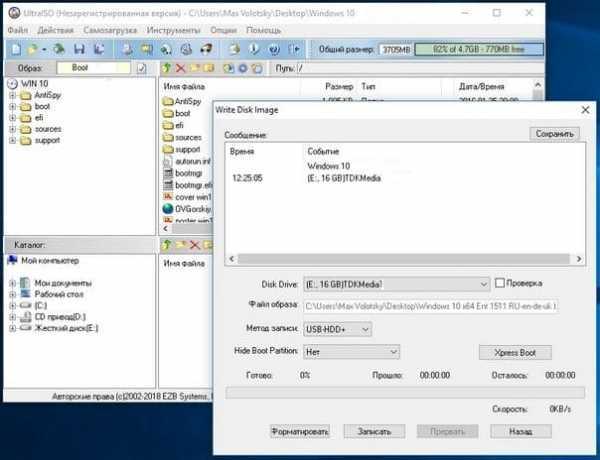This screenshot has width=600, height=460.
Task: Click the message log horizontal scrollbar
Action: click(405, 259)
